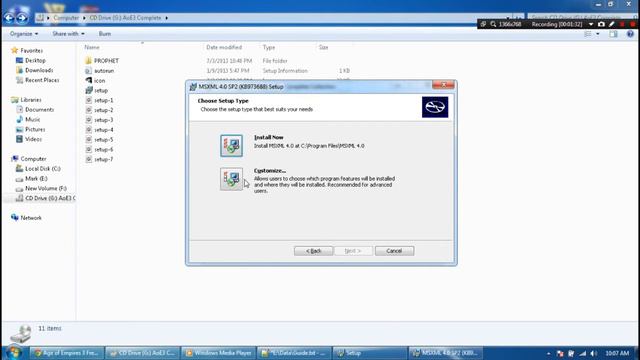Switch to Age of Empires 3 taskbar item
The height and width of the screenshot is (360, 640).
(67, 353)
